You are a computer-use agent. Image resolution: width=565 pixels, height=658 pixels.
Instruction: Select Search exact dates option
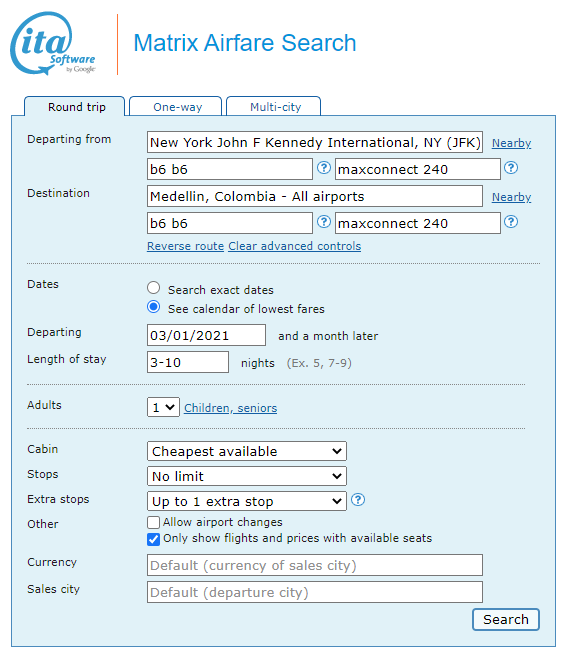154,288
